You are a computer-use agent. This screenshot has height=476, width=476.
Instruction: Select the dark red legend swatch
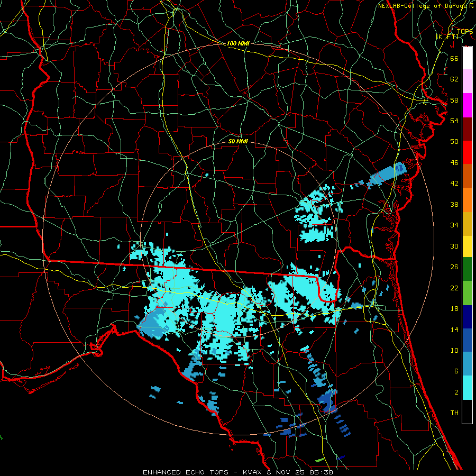click(467, 129)
